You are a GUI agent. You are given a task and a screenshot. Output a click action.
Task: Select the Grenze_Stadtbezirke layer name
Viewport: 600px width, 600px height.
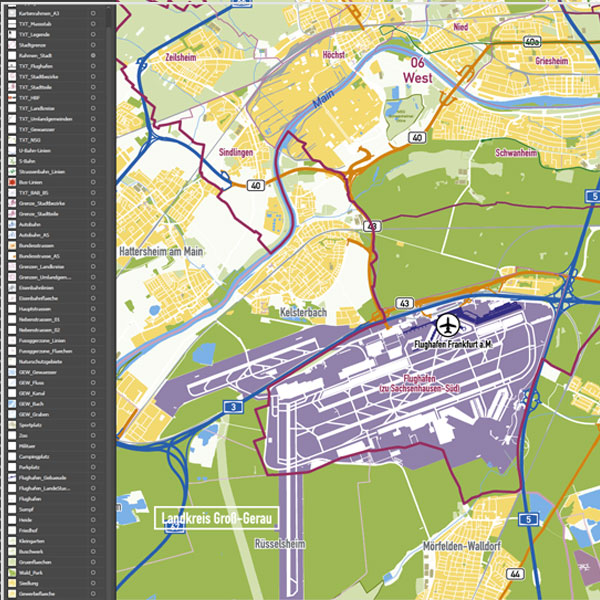point(42,204)
